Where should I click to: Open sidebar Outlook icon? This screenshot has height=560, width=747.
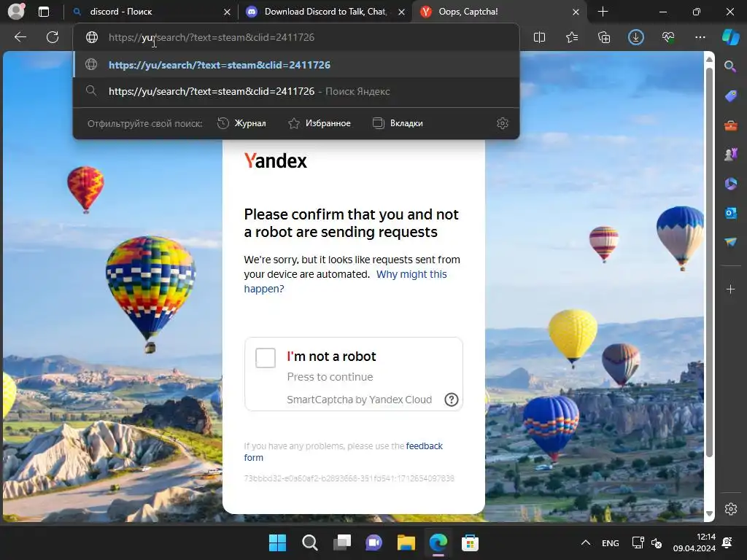[730, 213]
